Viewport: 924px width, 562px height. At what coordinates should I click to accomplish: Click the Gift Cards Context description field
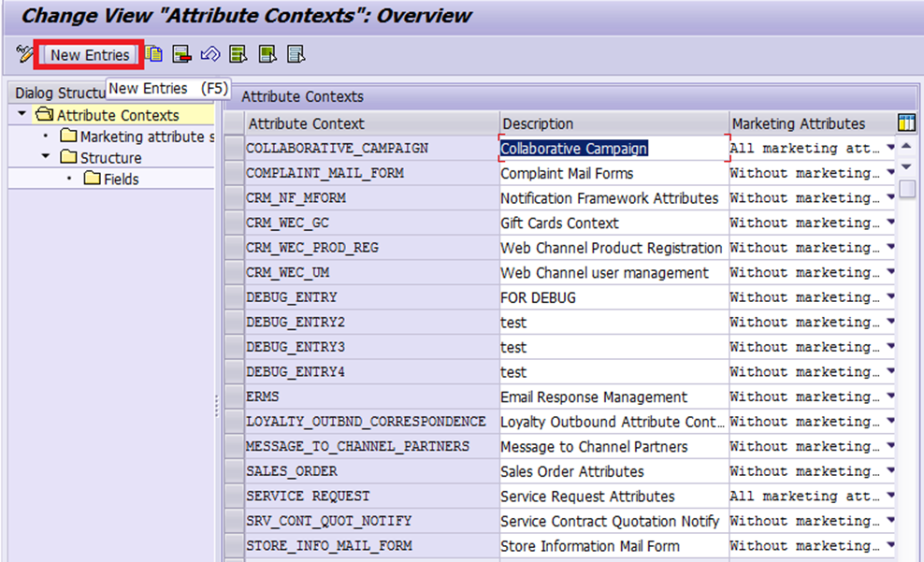(x=614, y=223)
